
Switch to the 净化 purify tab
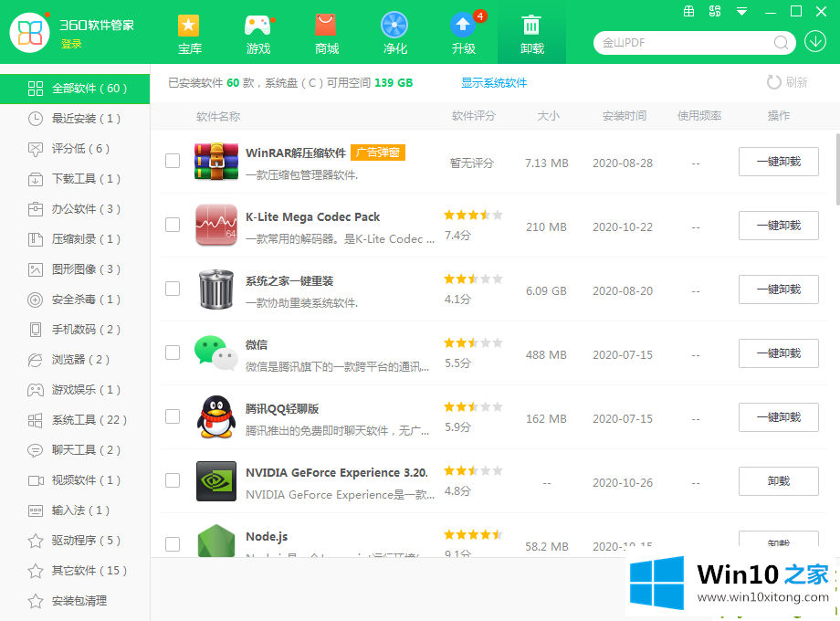pyautogui.click(x=394, y=35)
